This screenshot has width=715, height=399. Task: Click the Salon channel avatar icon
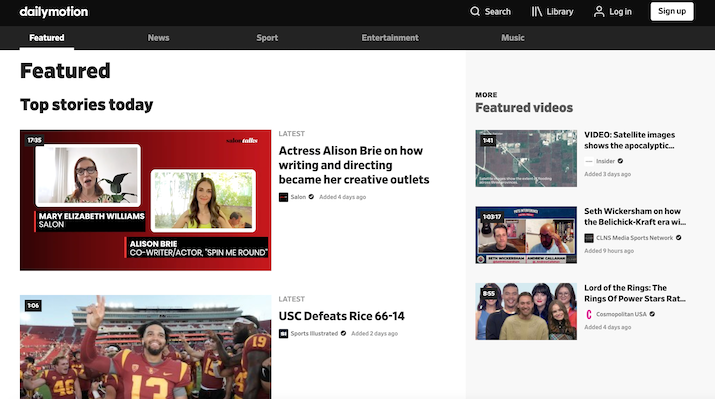click(x=283, y=197)
